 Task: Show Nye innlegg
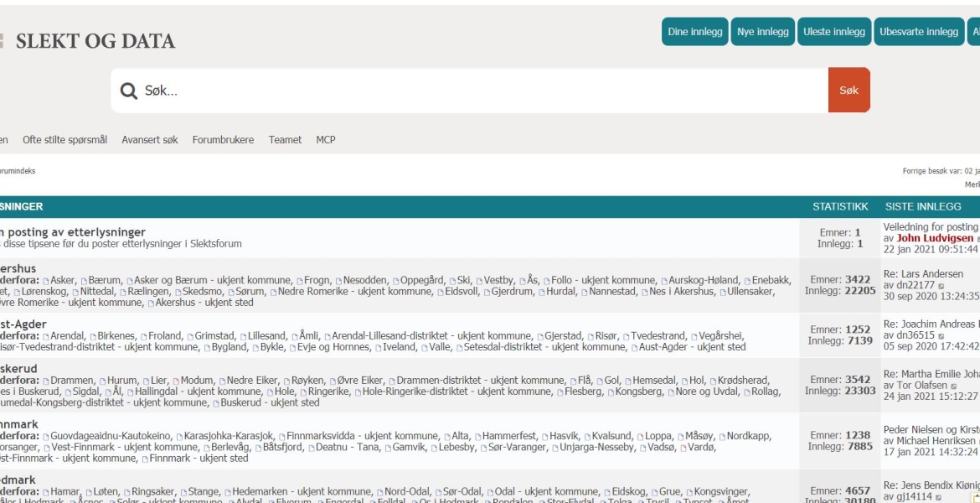(x=762, y=32)
